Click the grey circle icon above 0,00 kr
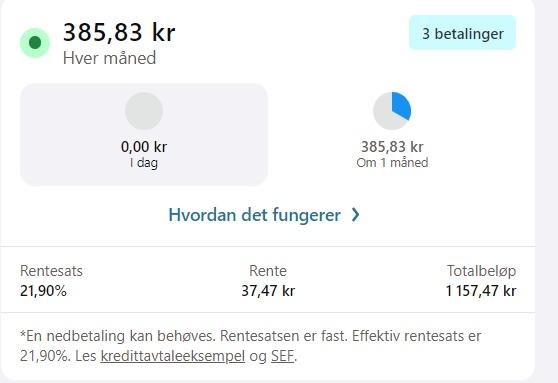Viewport: 558px width, 383px height. click(x=144, y=111)
